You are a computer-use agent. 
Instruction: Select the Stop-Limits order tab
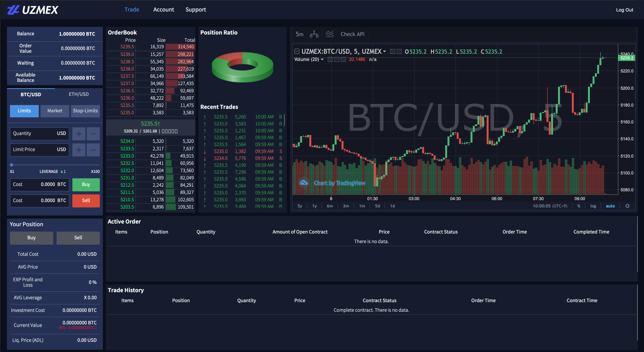point(85,111)
